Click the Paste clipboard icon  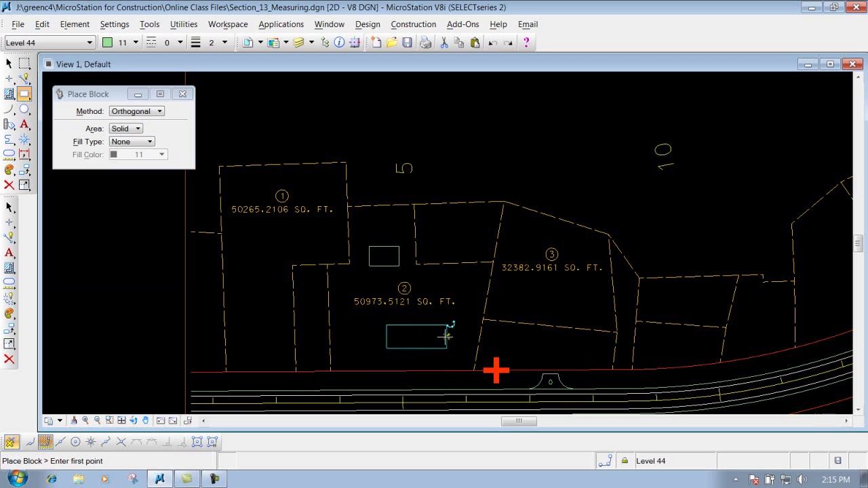click(x=475, y=43)
